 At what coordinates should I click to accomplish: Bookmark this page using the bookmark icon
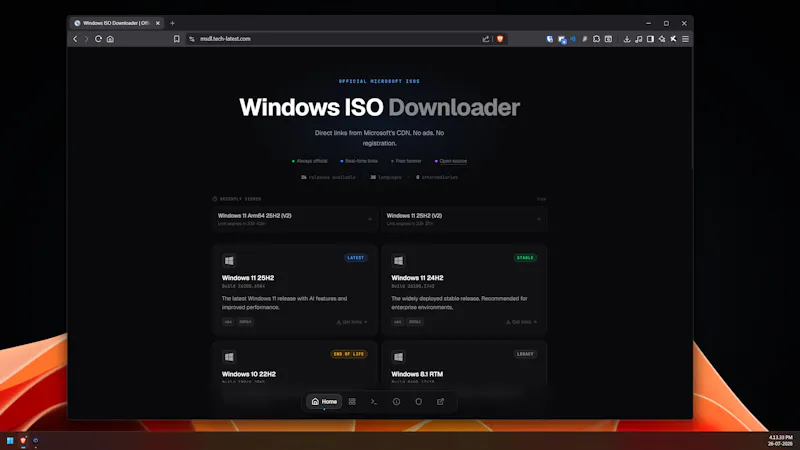177,39
